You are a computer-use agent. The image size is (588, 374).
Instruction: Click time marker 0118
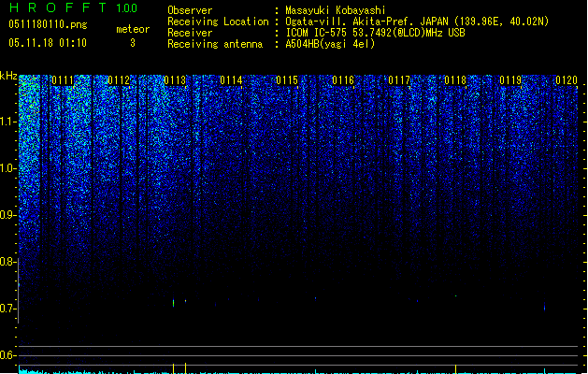point(455,80)
